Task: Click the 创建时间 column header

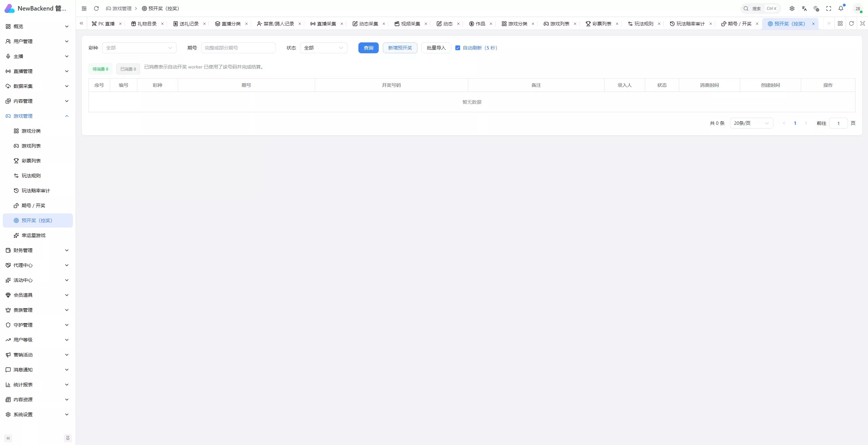Action: click(770, 85)
